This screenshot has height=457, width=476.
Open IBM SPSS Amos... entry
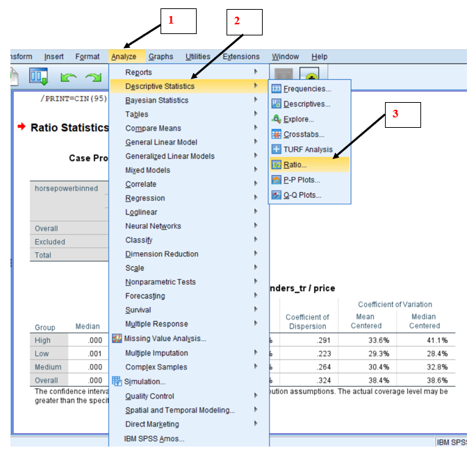(x=154, y=439)
